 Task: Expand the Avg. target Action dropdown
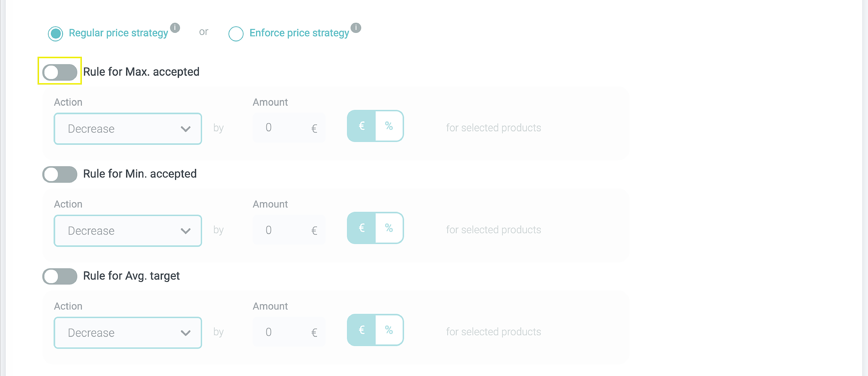coord(128,333)
